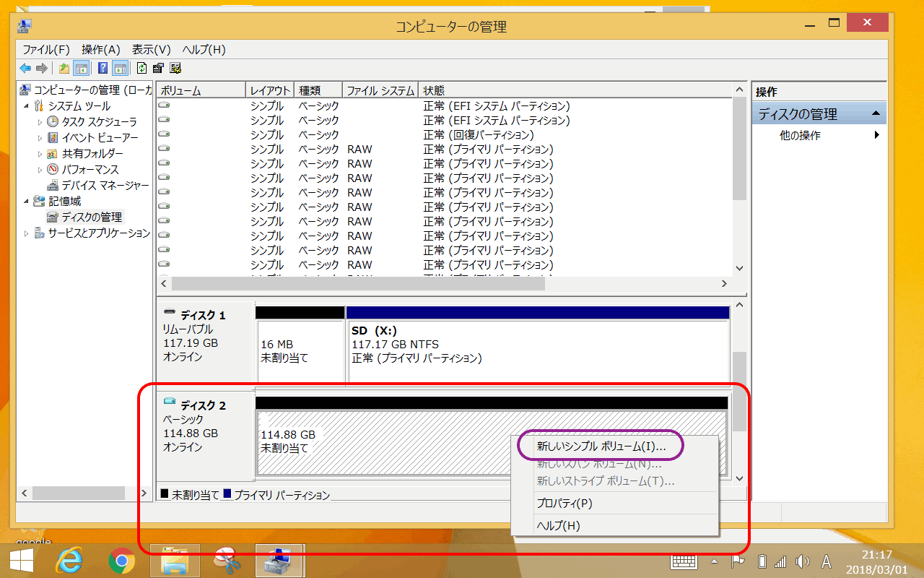This screenshot has width=924, height=578.
Task: Click the Up One Level folder icon
Action: click(64, 69)
